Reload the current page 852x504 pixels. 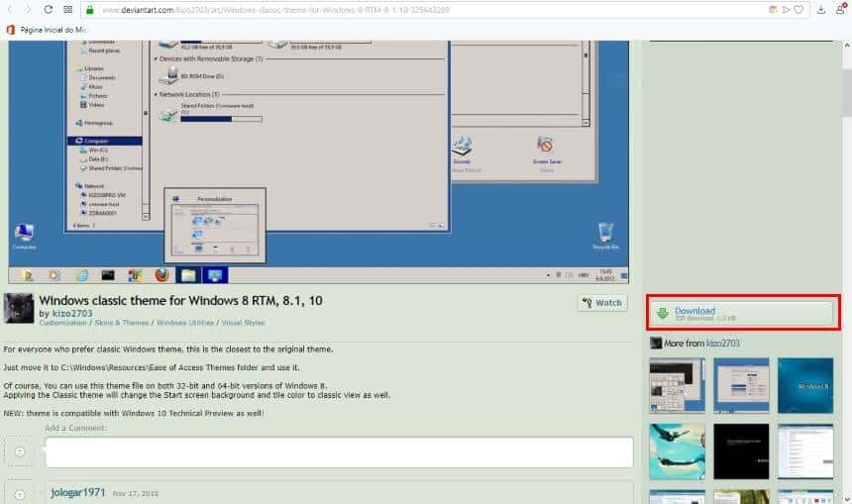tap(49, 10)
